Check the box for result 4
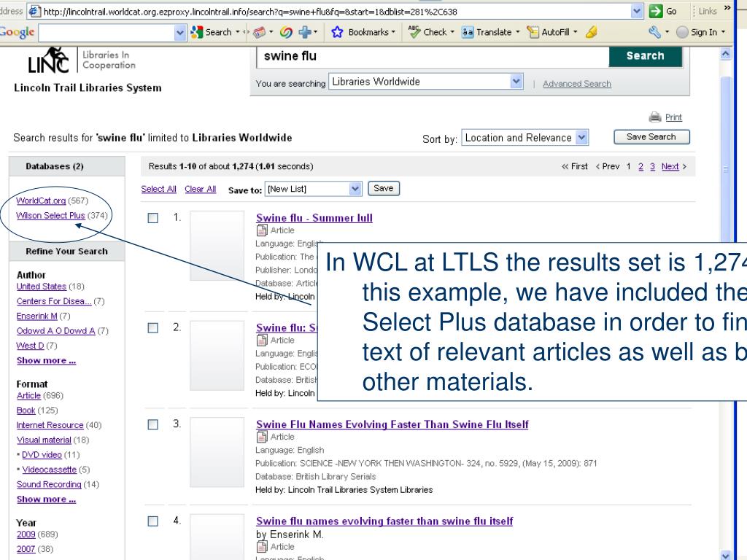The image size is (747, 560). [x=153, y=521]
